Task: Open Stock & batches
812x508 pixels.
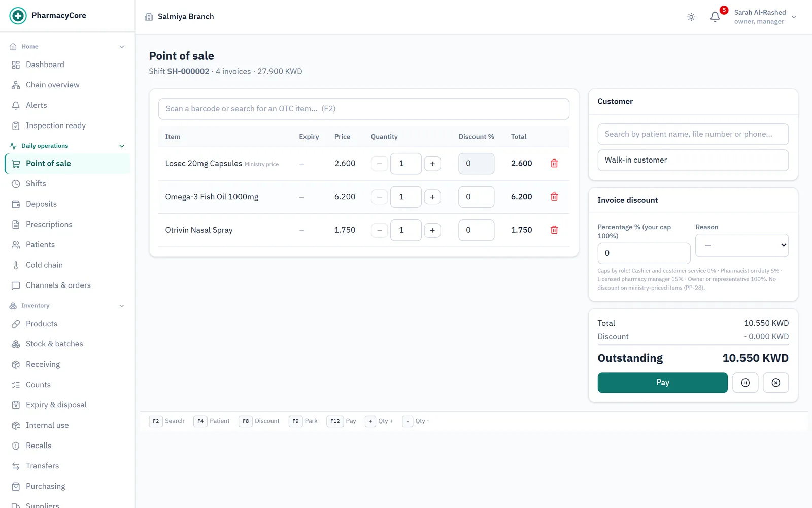Action: coord(67,344)
